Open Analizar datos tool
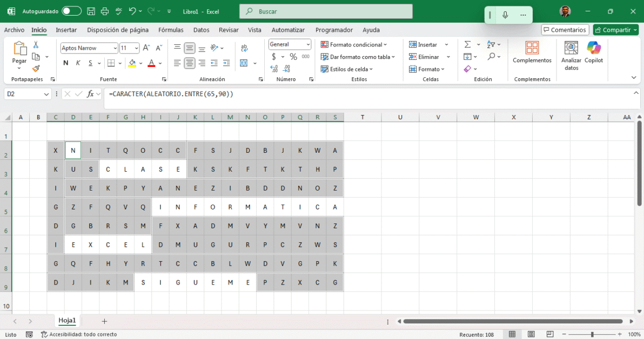The height and width of the screenshot is (339, 644). (571, 49)
